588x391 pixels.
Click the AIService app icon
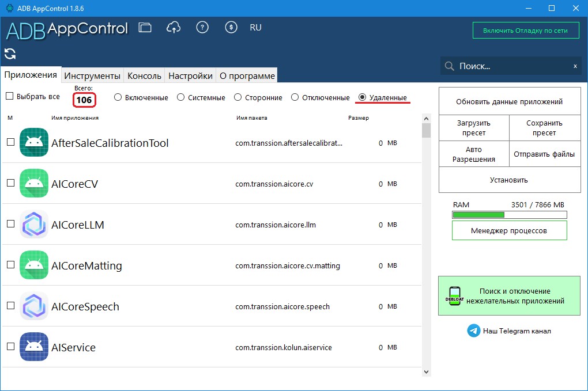tap(34, 347)
